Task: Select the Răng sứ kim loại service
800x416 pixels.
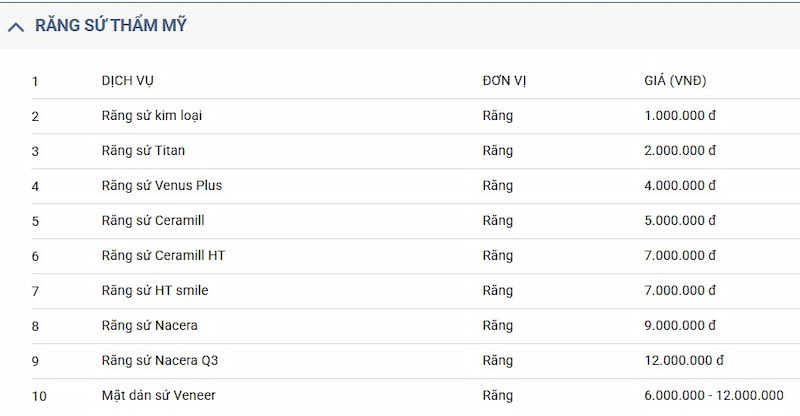Action: point(153,116)
